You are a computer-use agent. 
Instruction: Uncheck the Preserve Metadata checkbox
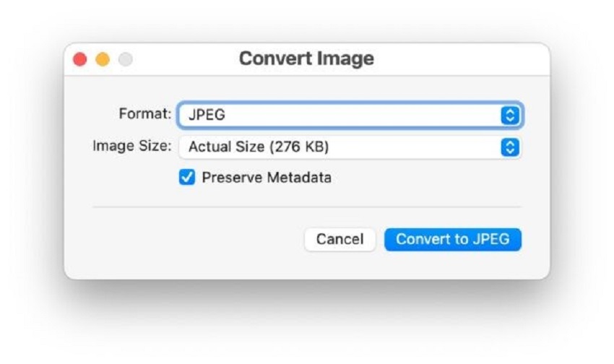tap(187, 177)
